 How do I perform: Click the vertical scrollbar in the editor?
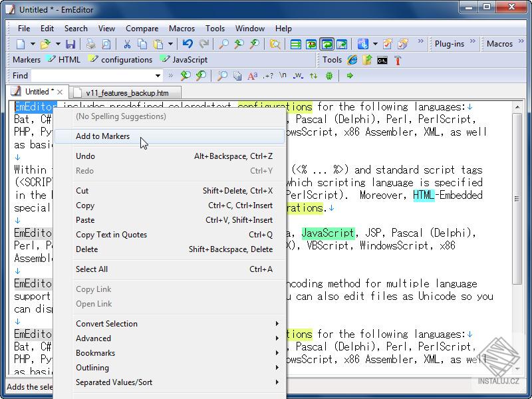(x=518, y=199)
